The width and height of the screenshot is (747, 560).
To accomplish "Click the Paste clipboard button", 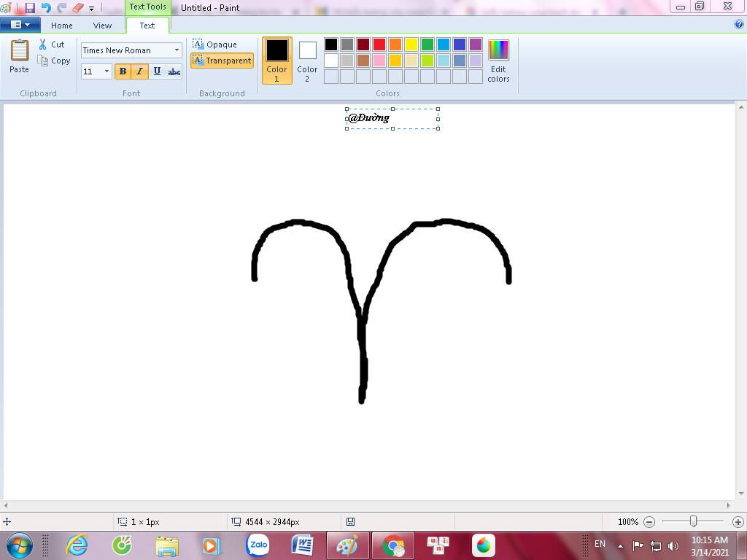I will [20, 56].
